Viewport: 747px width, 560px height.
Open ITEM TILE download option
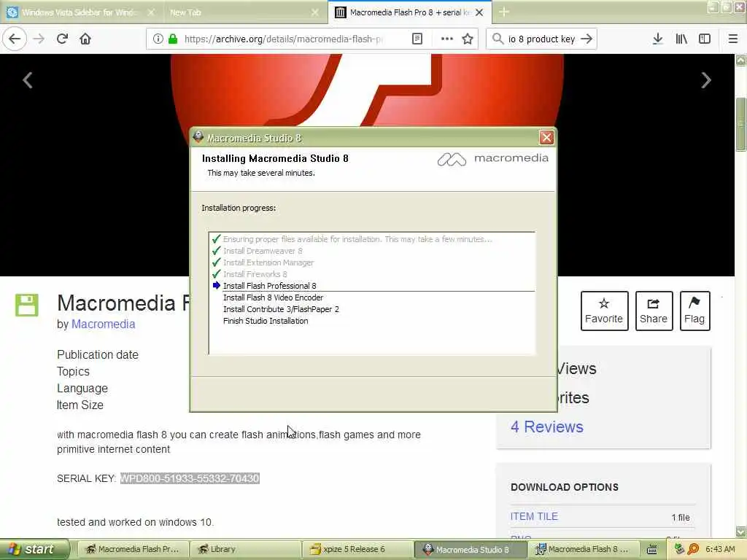[534, 516]
